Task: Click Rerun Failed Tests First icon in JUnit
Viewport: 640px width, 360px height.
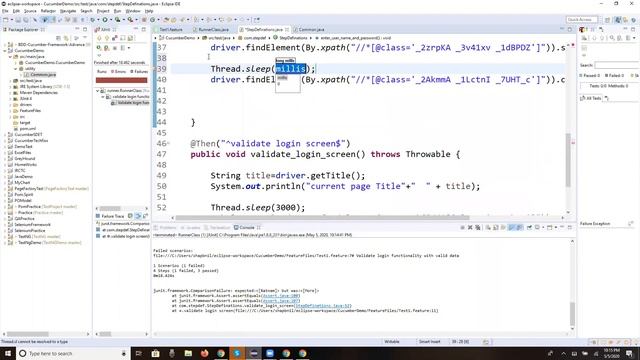Action: pyautogui.click(x=107, y=48)
